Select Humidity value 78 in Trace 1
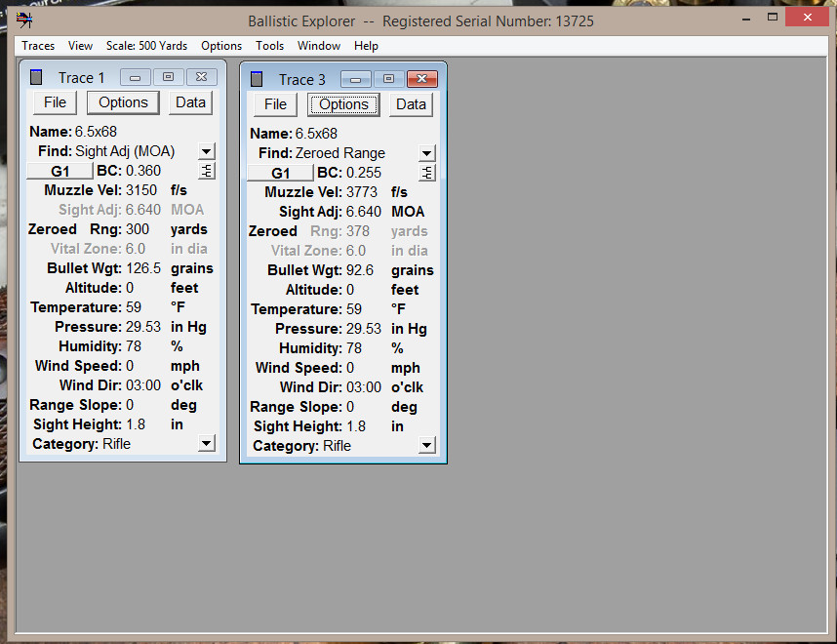Image resolution: width=837 pixels, height=644 pixels. pyautogui.click(x=134, y=346)
